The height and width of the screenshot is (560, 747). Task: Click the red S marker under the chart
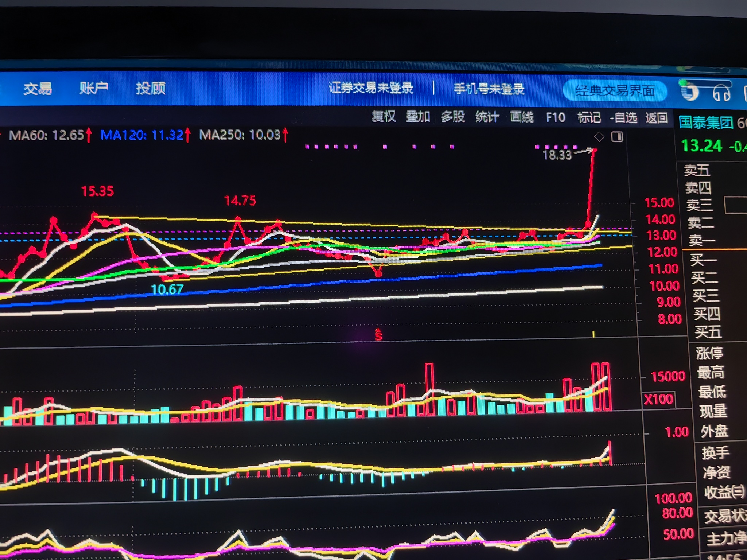click(378, 334)
